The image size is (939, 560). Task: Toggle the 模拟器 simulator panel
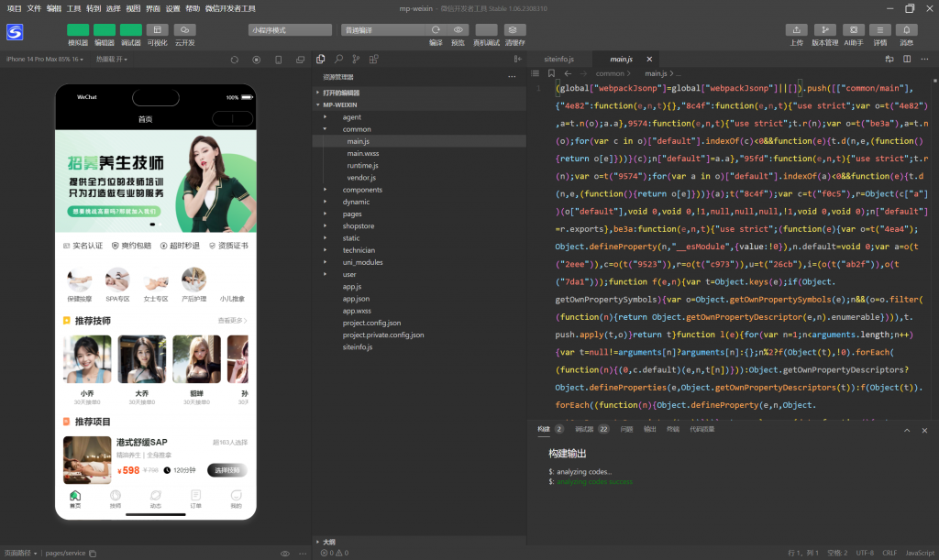[x=78, y=30]
